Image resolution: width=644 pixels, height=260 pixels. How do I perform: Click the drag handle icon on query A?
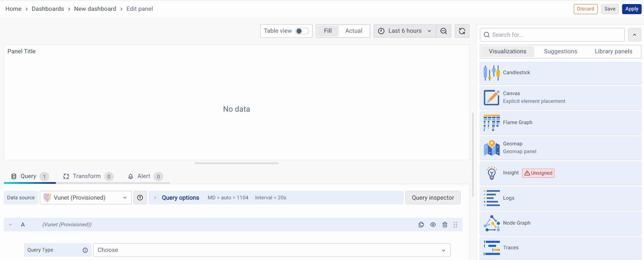coord(455,225)
